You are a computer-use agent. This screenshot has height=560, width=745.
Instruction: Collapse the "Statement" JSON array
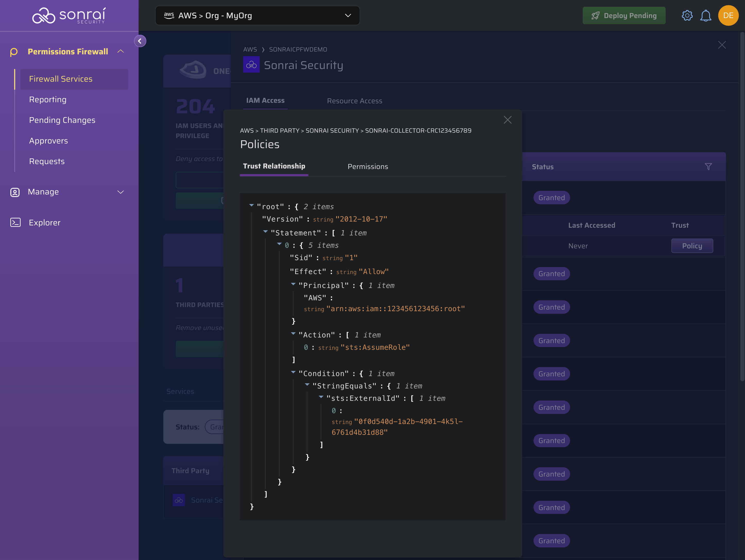(265, 231)
